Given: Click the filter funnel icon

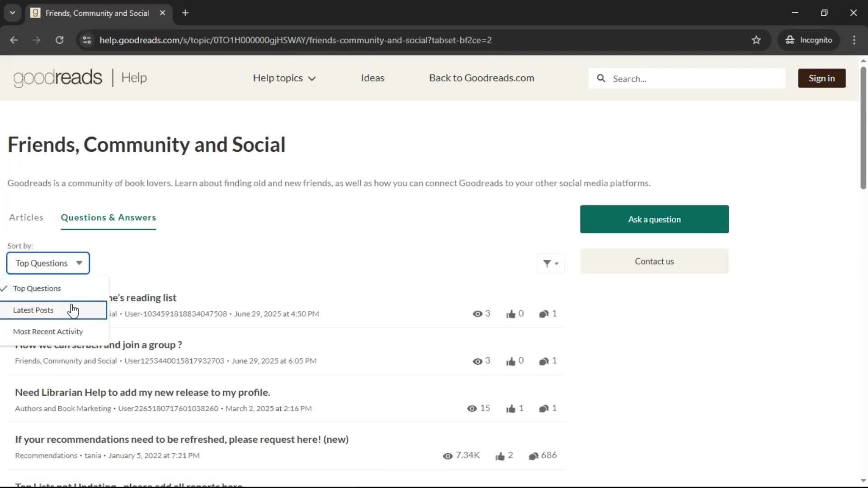Looking at the screenshot, I should coord(550,263).
